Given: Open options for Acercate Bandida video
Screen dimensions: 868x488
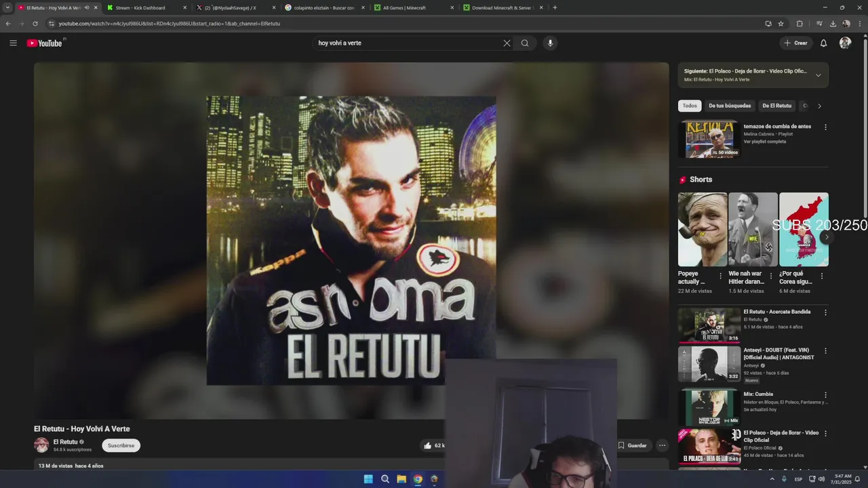Looking at the screenshot, I should point(825,312).
